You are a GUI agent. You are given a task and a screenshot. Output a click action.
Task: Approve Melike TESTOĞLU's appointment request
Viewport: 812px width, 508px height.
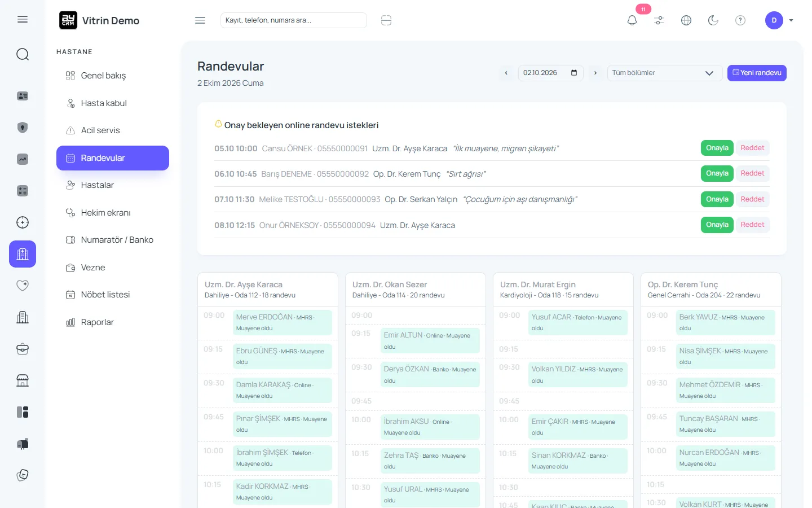(717, 199)
